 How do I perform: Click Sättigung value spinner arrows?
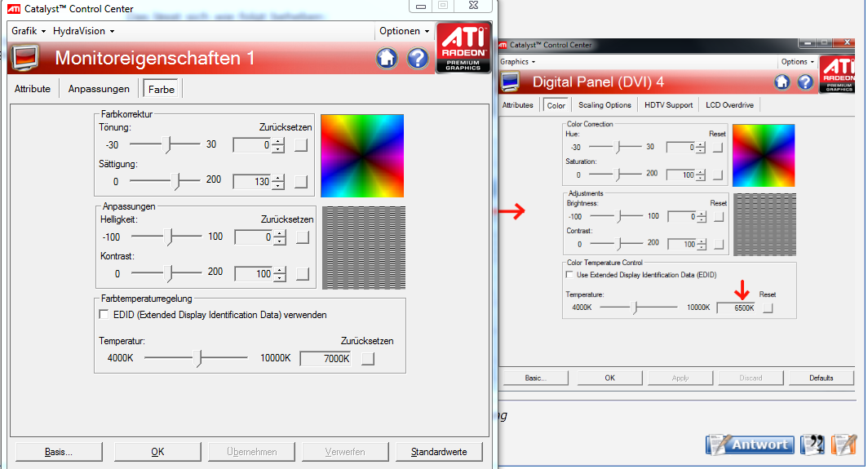[279, 182]
